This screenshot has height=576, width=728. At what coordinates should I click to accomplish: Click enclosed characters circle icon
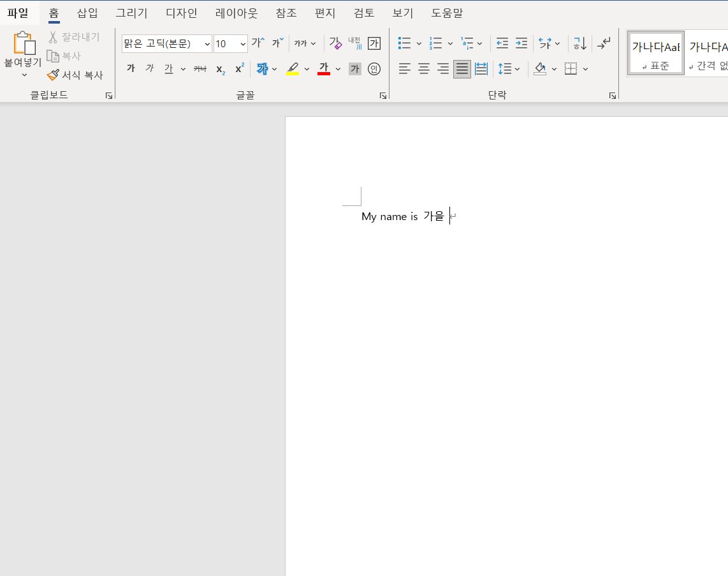click(374, 69)
